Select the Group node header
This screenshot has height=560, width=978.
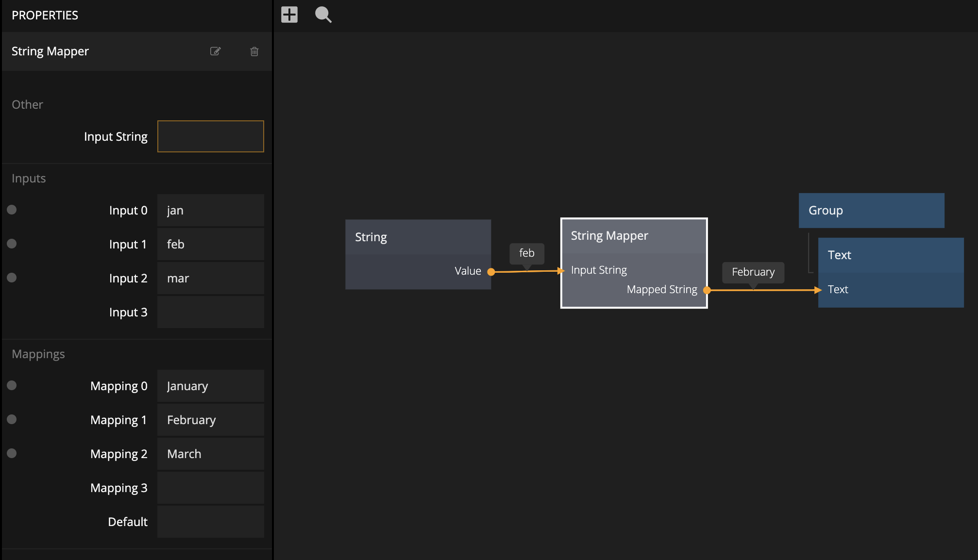[871, 211]
